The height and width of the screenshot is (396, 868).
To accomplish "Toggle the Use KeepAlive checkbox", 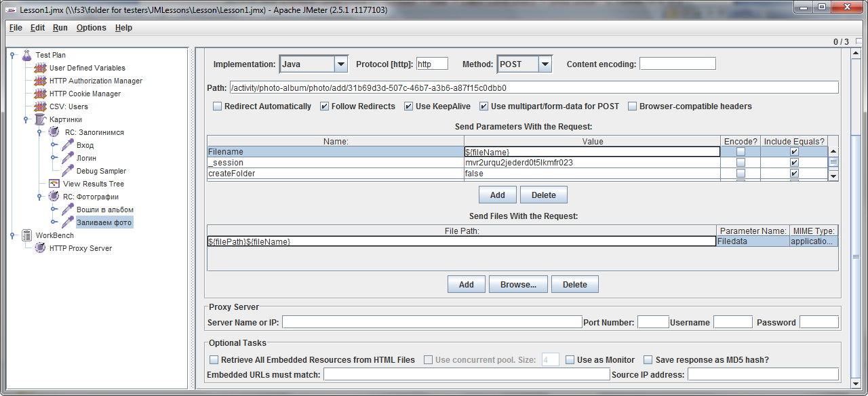I will click(409, 106).
